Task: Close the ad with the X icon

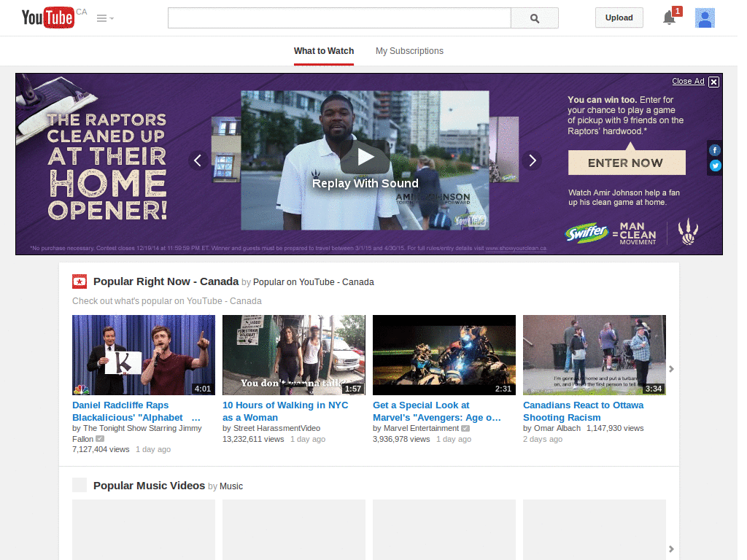Action: [713, 82]
